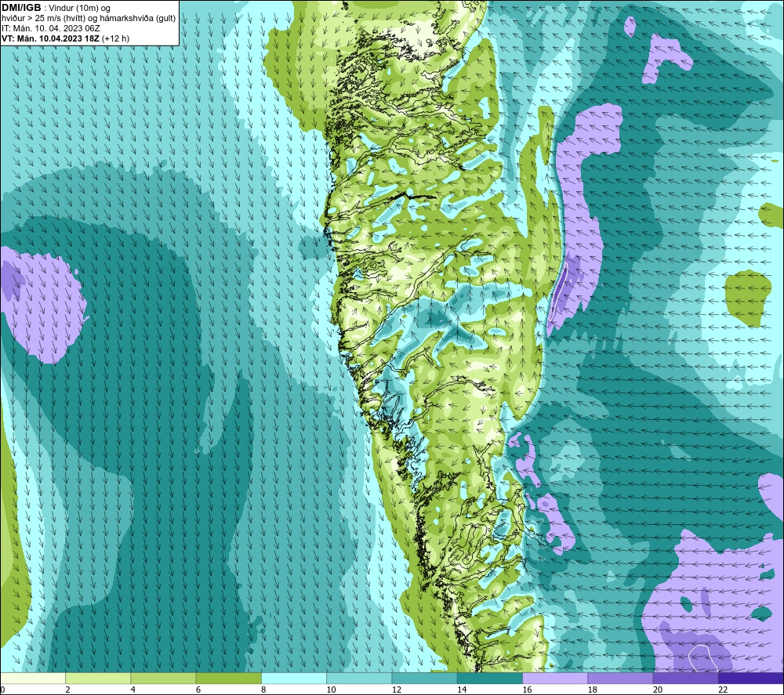Click the 18–20 m/s purple legend swatch

[x=620, y=678]
